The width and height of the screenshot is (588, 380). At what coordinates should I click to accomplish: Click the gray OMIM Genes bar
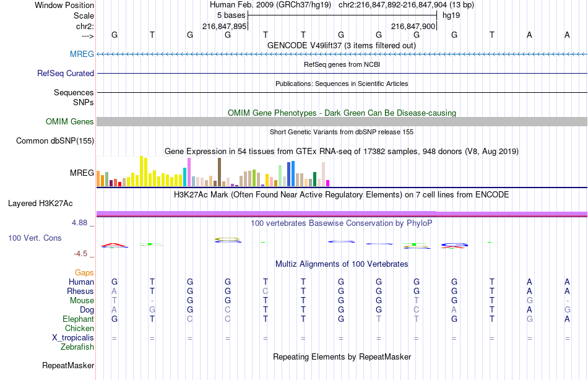342,121
